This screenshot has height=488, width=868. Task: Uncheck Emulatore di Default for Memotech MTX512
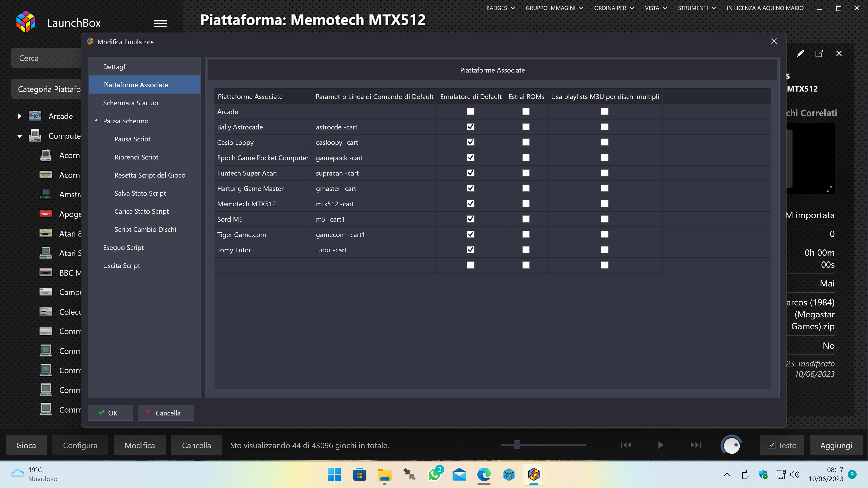click(470, 203)
